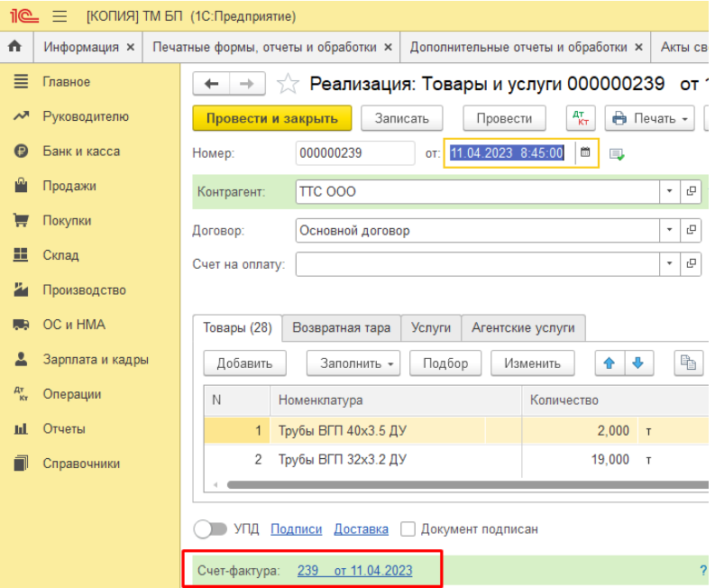Click the home page icon tab
715x588 pixels.
pyautogui.click(x=15, y=47)
